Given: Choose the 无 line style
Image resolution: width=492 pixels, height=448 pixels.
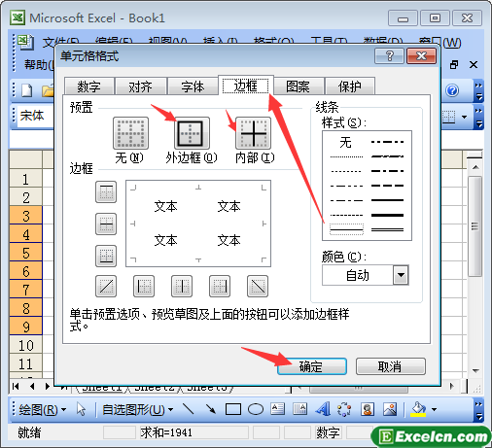Looking at the screenshot, I should [346, 142].
